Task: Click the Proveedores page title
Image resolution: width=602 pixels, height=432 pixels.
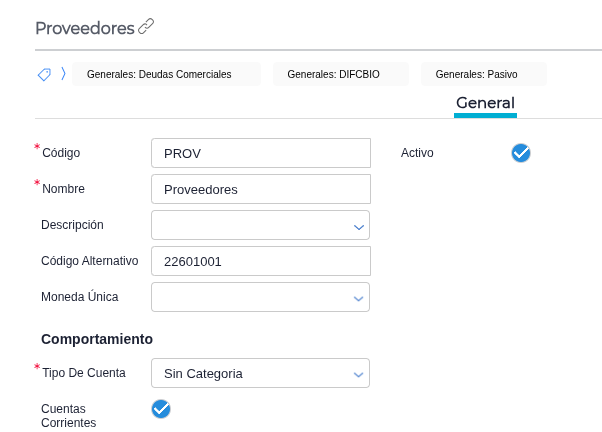Action: (84, 28)
